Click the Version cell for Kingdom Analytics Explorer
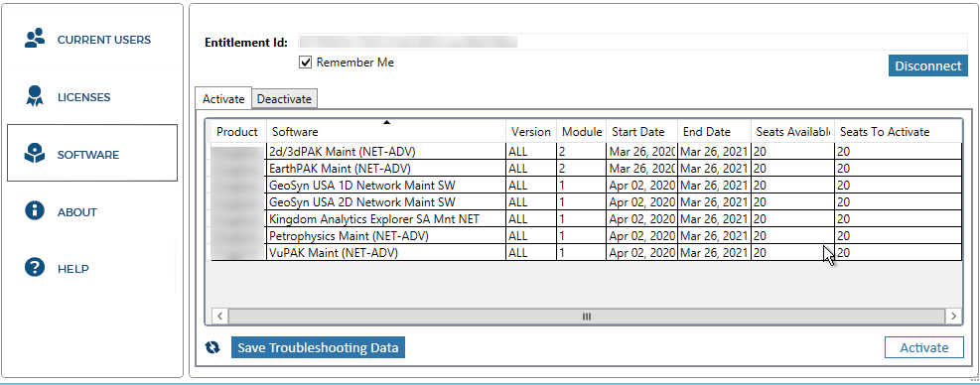The width and height of the screenshot is (980, 385). tap(530, 218)
